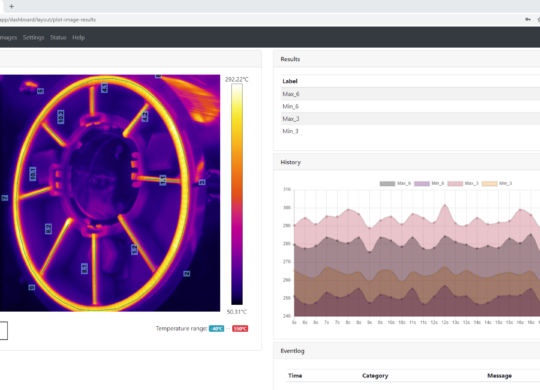Open the Settings menu

pyautogui.click(x=33, y=37)
